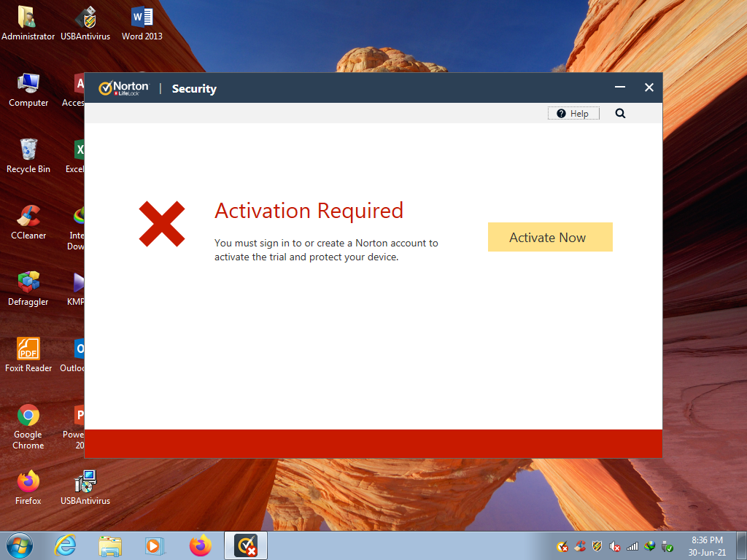Select the Computer desktop icon
The image size is (747, 560).
pyautogui.click(x=28, y=90)
